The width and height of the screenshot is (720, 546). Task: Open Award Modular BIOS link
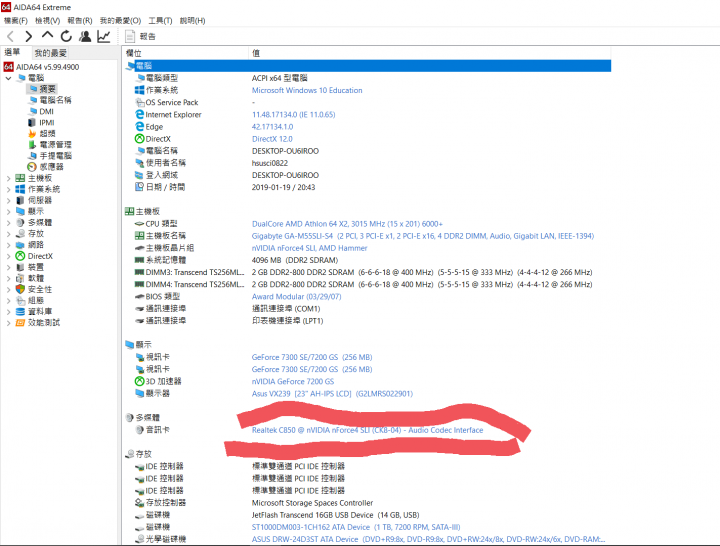(x=296, y=297)
